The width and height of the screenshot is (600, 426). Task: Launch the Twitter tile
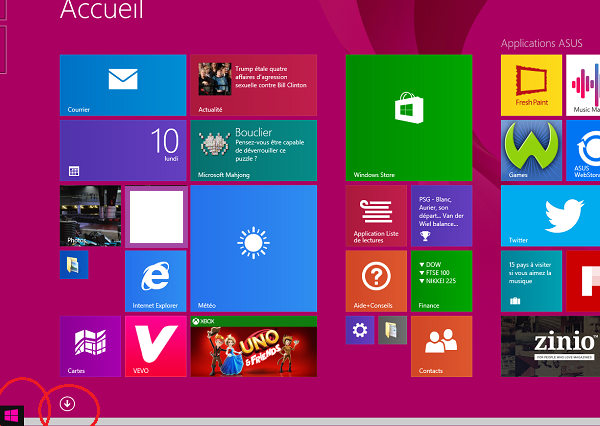[550, 216]
